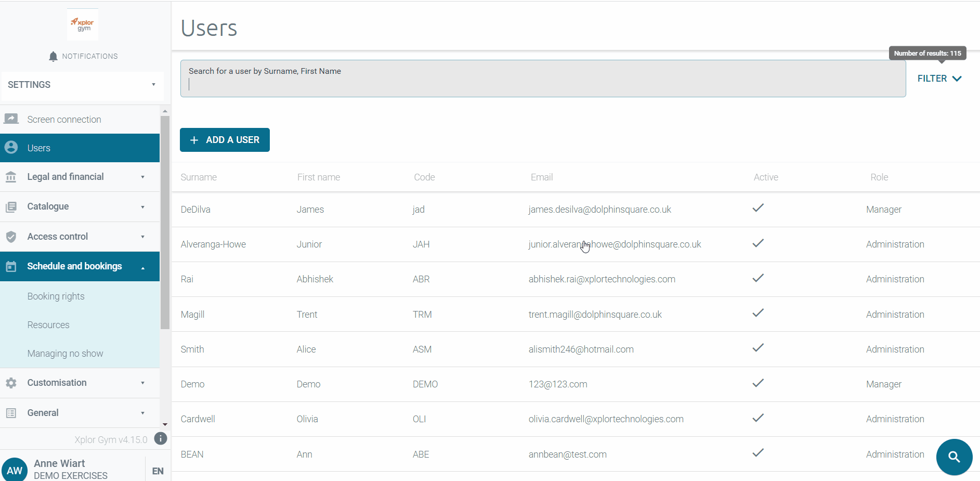
Task: Open the version info icon
Action: [161, 439]
